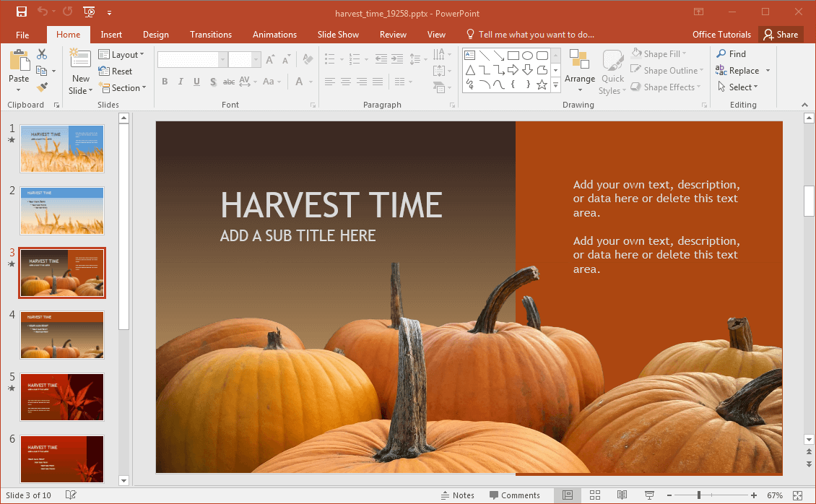816x504 pixels.
Task: Click the Font Color A button
Action: click(299, 81)
